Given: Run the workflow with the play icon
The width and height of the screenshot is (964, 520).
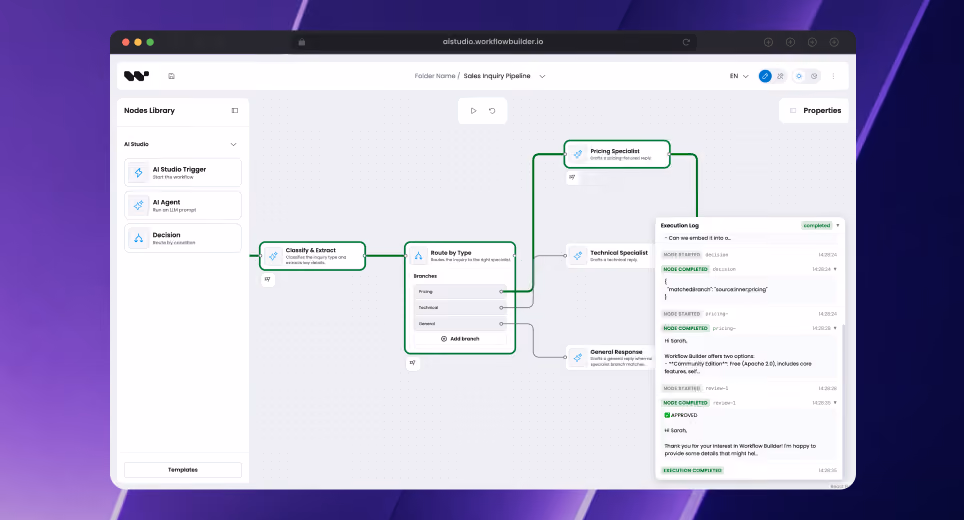Looking at the screenshot, I should click(x=473, y=111).
